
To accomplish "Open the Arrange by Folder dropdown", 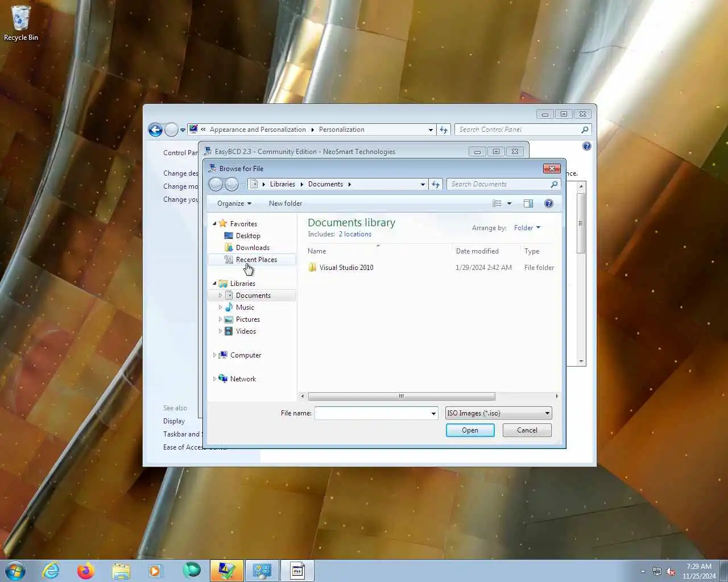I will click(527, 228).
